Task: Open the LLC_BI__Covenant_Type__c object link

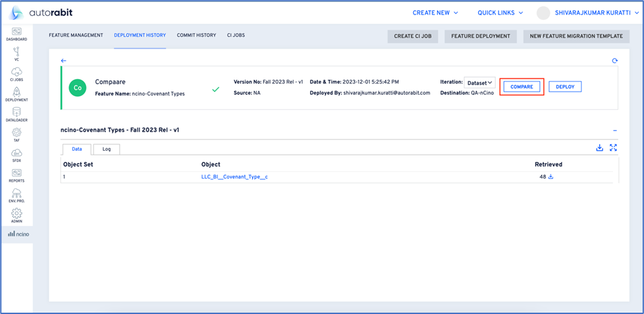Action: click(x=234, y=176)
